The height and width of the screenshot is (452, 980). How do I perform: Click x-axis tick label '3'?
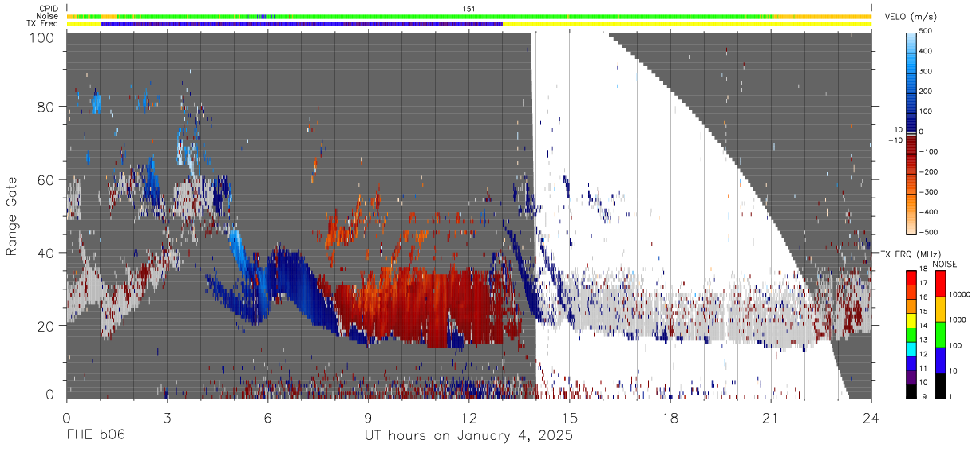tap(167, 418)
